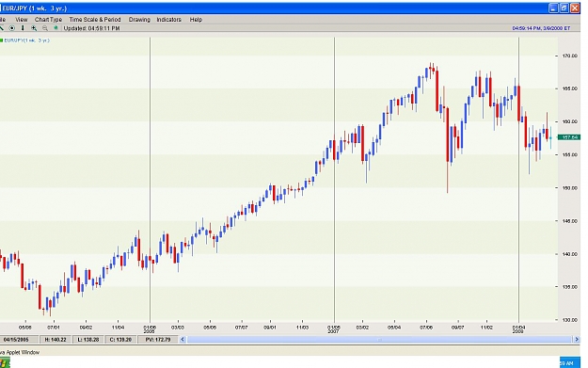Open the Drawing menu

(139, 20)
